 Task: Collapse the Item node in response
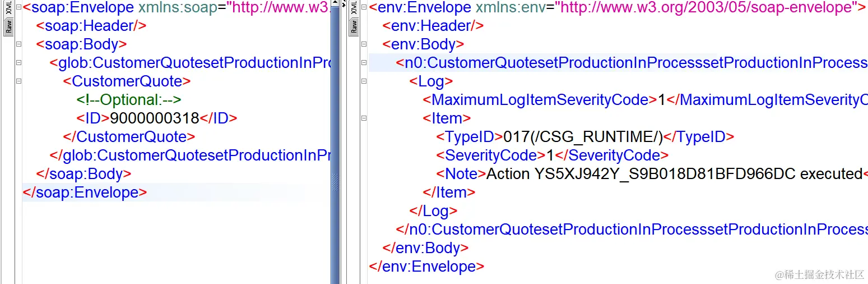tap(365, 118)
